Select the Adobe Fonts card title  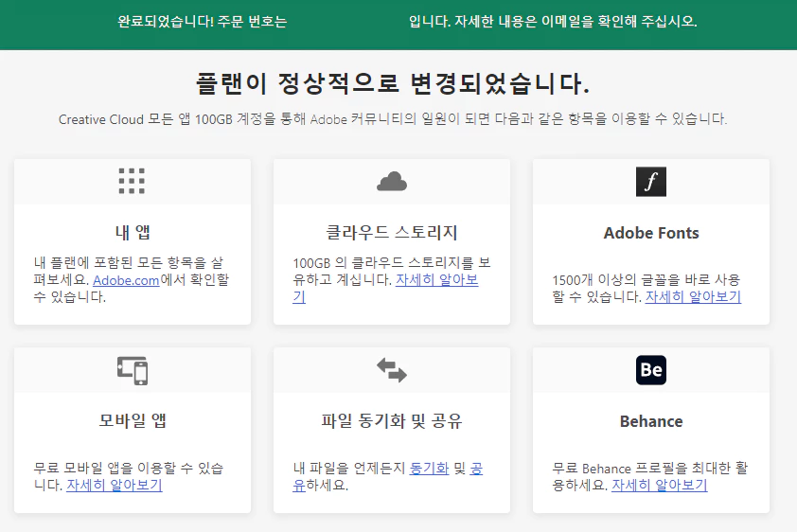[x=651, y=233]
